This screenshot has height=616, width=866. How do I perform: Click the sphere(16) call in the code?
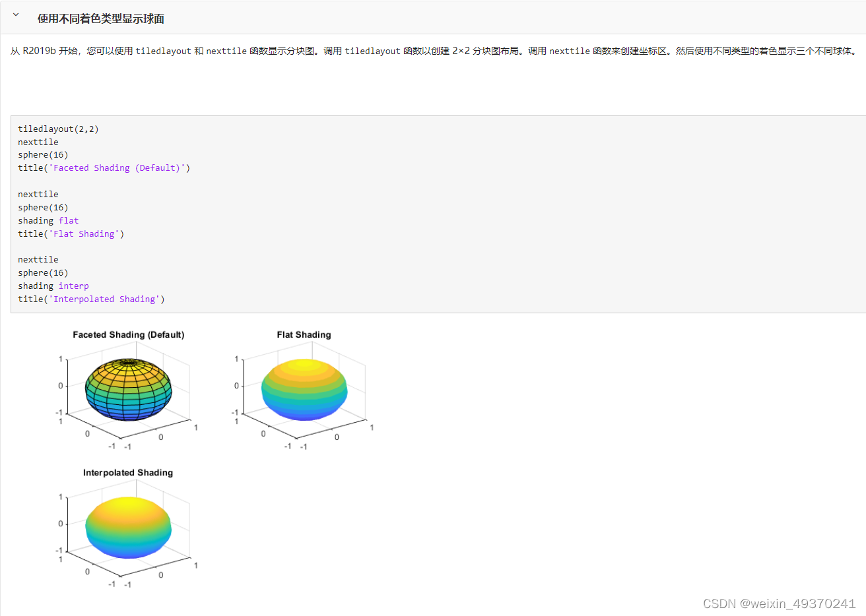[x=44, y=154]
